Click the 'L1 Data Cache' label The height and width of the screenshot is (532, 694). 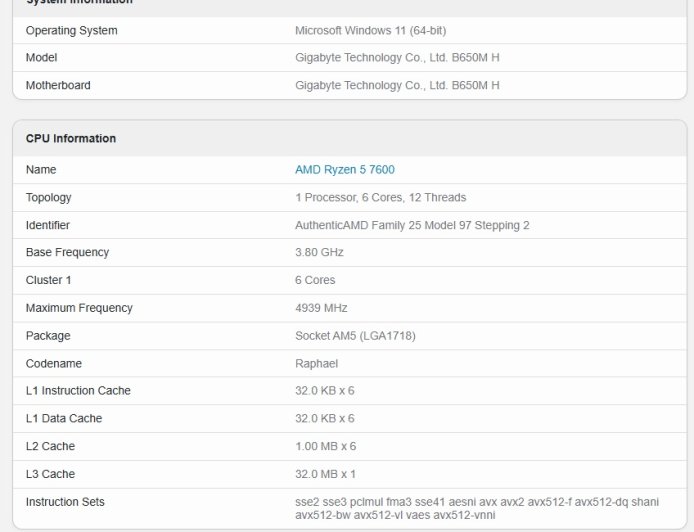64,419
